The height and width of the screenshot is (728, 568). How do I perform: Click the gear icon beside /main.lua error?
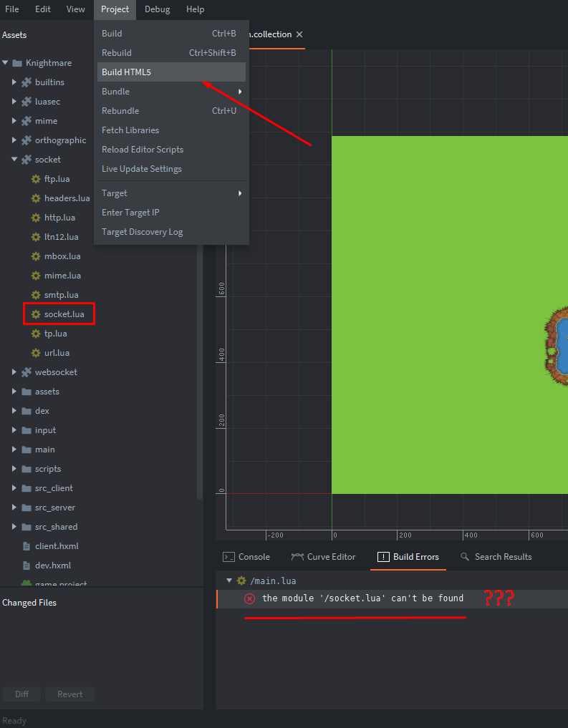tap(241, 581)
